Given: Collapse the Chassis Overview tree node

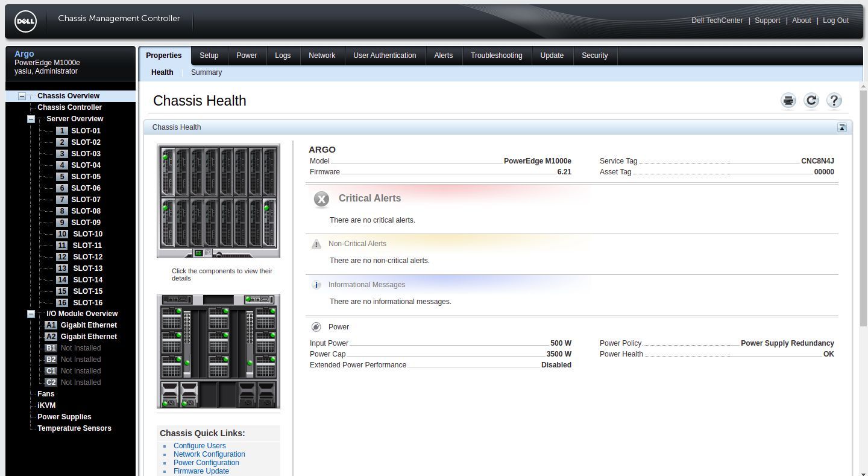Looking at the screenshot, I should pos(22,96).
